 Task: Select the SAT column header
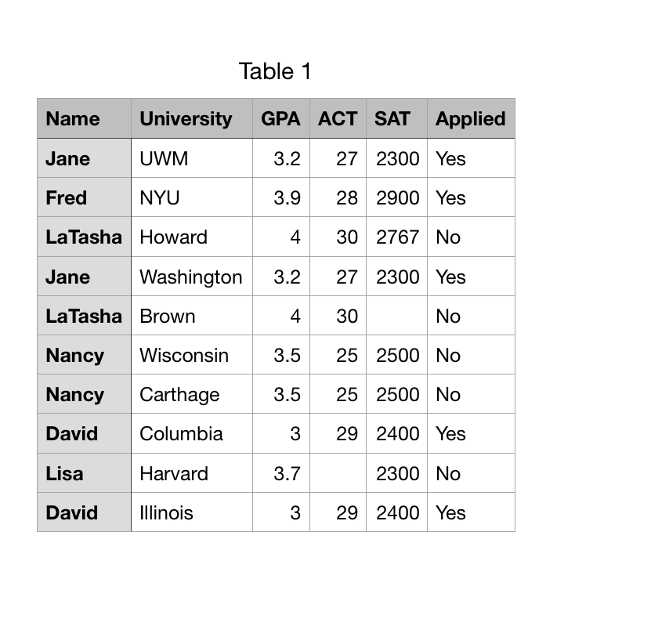pyautogui.click(x=397, y=118)
